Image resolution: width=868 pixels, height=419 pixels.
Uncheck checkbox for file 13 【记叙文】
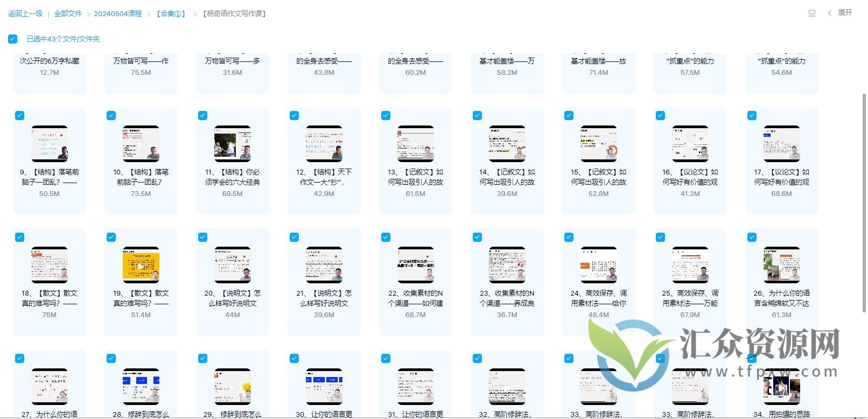point(386,115)
